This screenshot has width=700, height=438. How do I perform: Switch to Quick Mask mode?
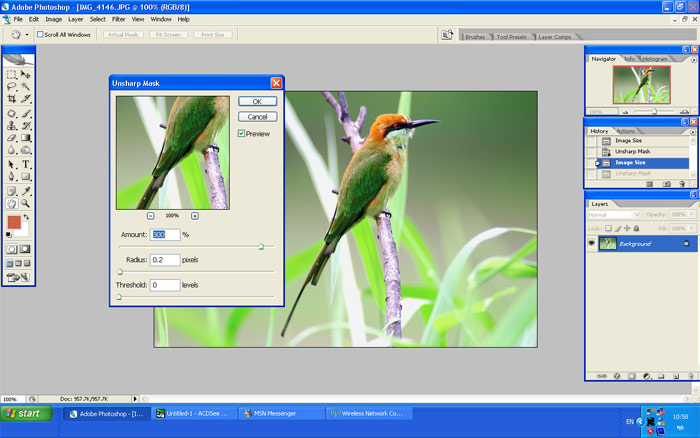(25, 249)
